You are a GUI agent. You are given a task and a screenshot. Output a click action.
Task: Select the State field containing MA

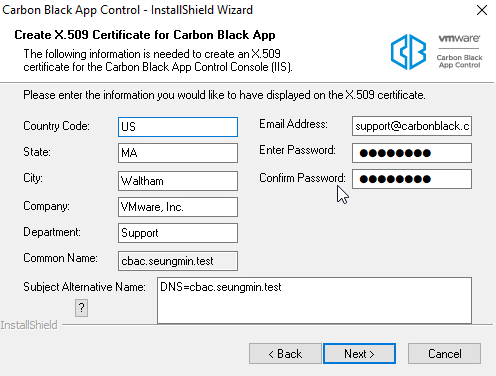coord(178,153)
